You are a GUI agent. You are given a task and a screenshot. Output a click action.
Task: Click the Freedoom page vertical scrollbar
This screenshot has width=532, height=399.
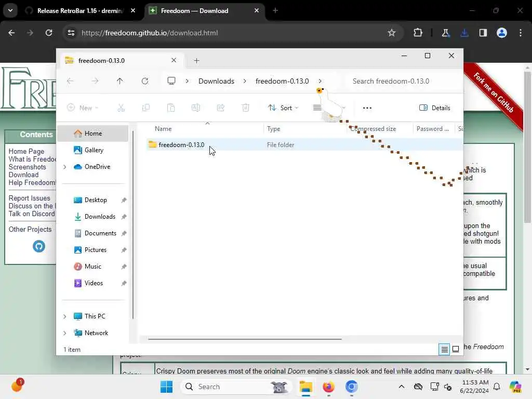pyautogui.click(x=527, y=147)
